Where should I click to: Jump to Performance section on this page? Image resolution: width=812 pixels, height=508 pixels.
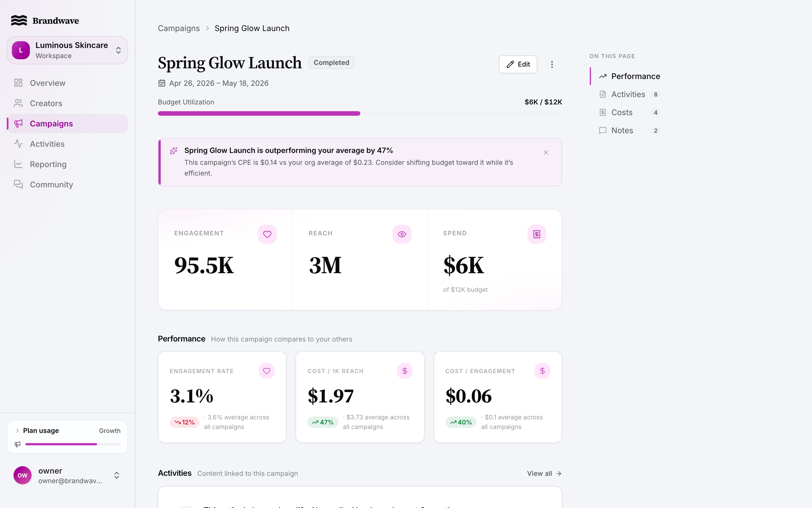[625, 76]
